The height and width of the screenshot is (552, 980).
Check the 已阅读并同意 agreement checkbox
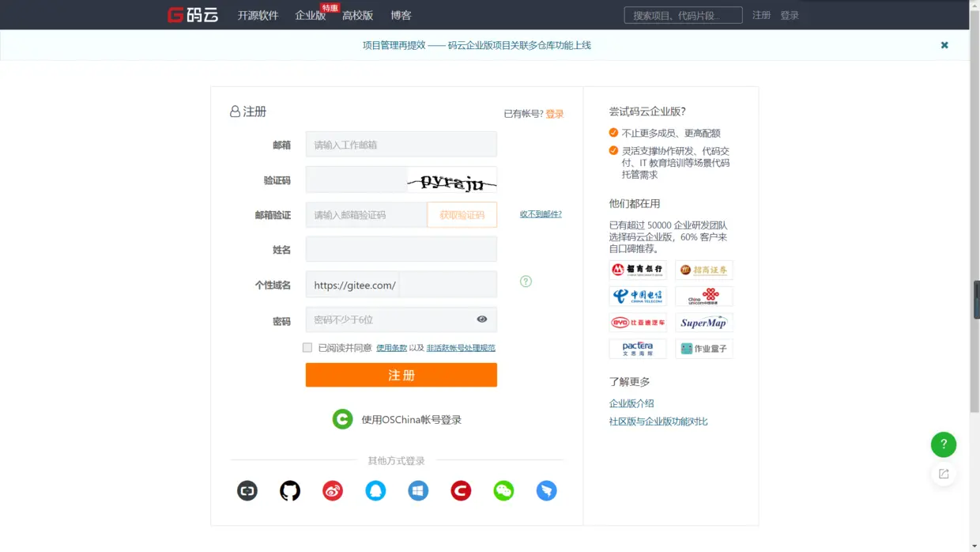(x=307, y=347)
